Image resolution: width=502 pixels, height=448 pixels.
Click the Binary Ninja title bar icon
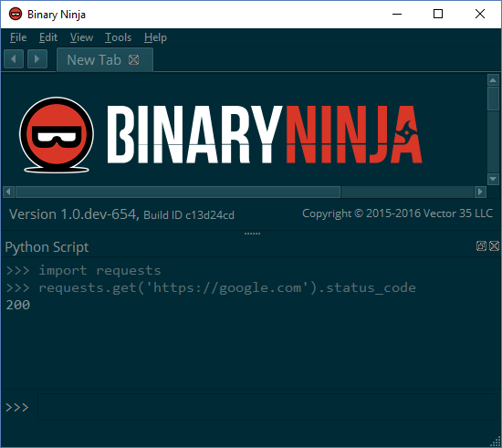(x=16, y=14)
